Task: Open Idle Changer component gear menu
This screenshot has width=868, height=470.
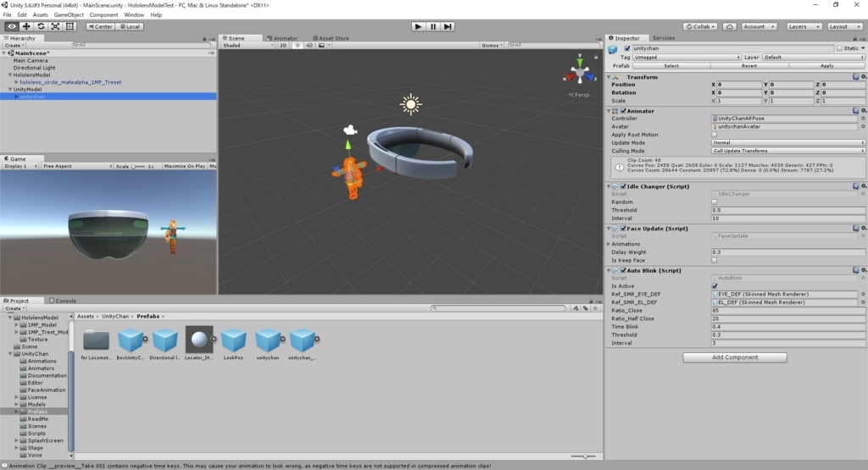Action: 863,186
